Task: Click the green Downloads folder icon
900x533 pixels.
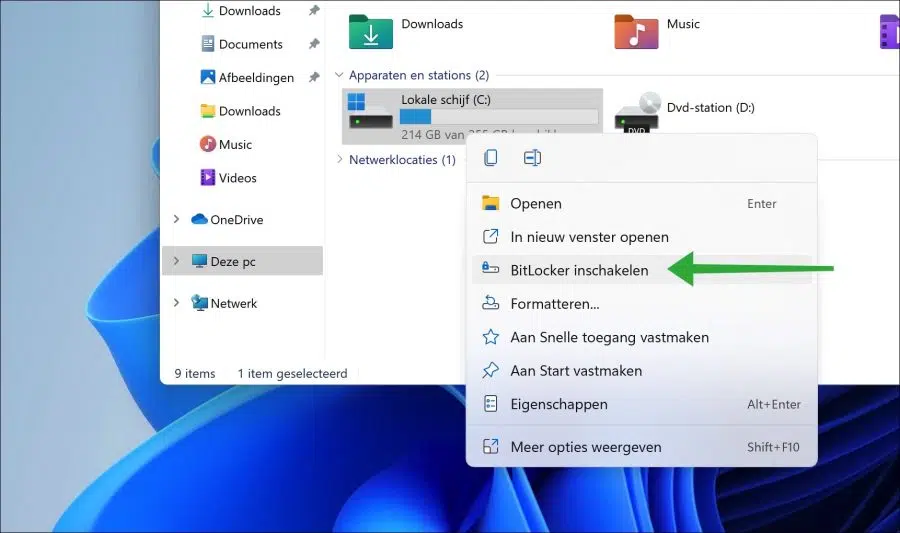Action: (x=371, y=32)
